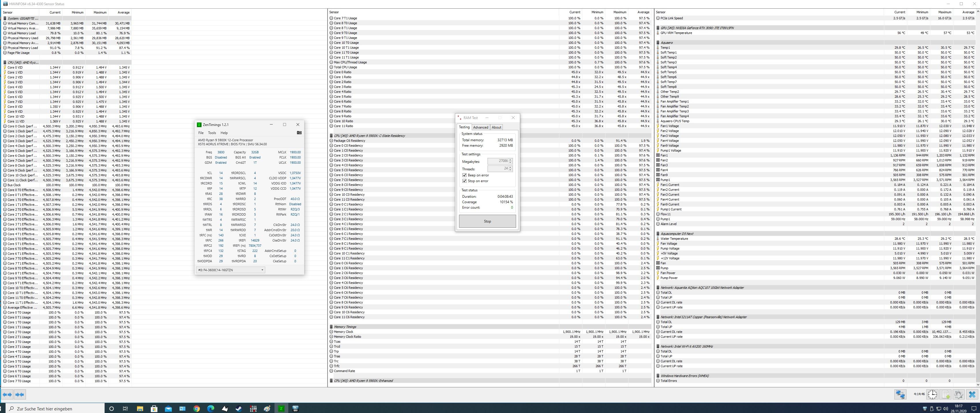980x413 pixels.
Task: Open remote network monitoring computers icon
Action: [900, 394]
